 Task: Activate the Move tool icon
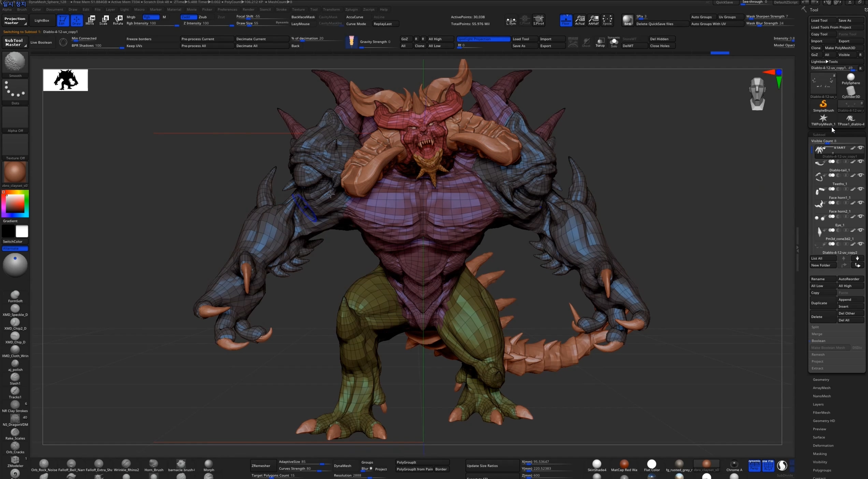90,20
